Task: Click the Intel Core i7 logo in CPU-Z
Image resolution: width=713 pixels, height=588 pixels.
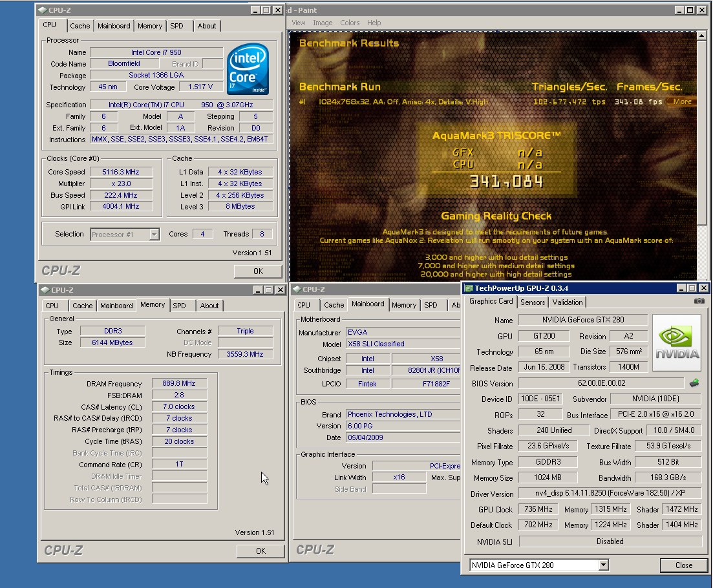Action: click(248, 68)
